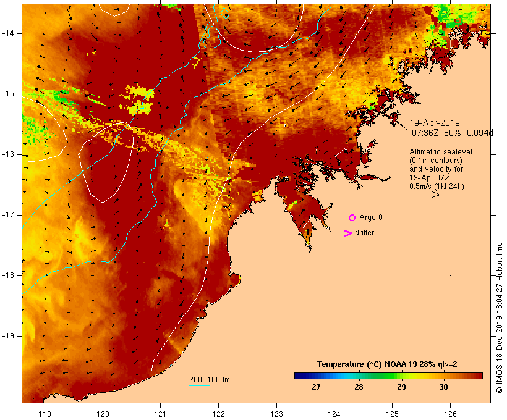Image resolution: width=507 pixels, height=420 pixels.
Task: Click the "Altimetric sealevel" legend text
Action: (x=441, y=152)
